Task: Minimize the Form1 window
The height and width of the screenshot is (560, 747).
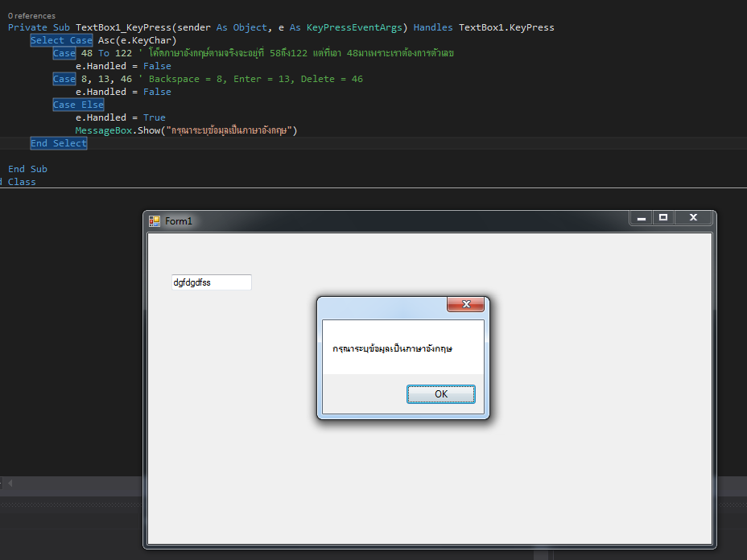Action: (x=642, y=218)
